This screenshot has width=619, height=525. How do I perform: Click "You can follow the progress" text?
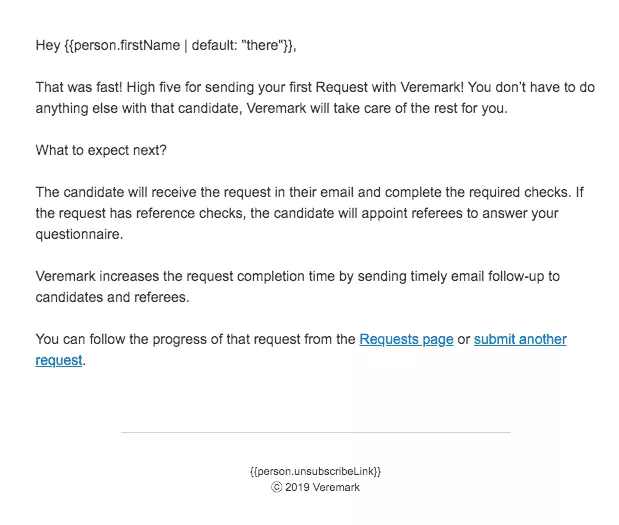(x=121, y=339)
